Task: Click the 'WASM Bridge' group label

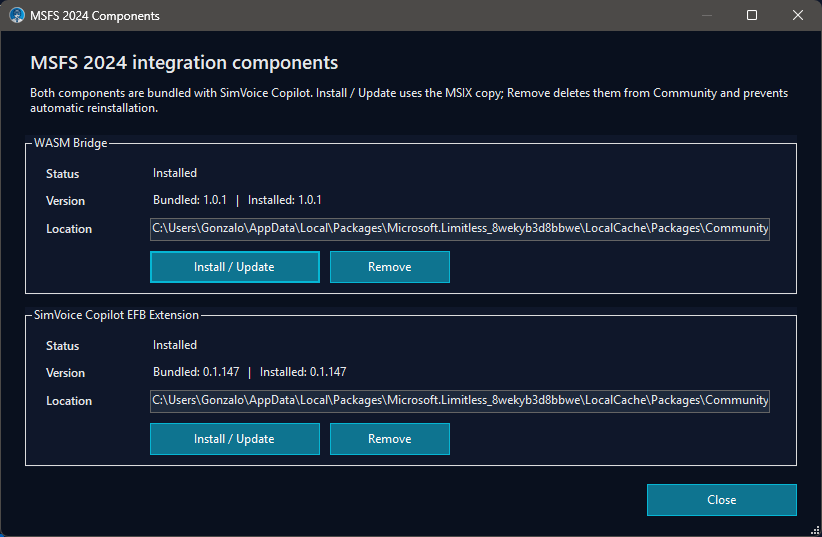Action: point(70,143)
